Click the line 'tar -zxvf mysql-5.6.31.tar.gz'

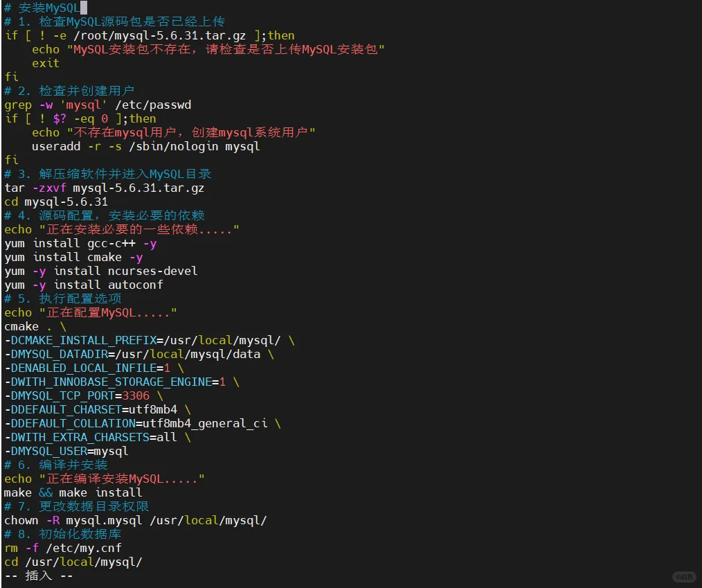coord(105,188)
